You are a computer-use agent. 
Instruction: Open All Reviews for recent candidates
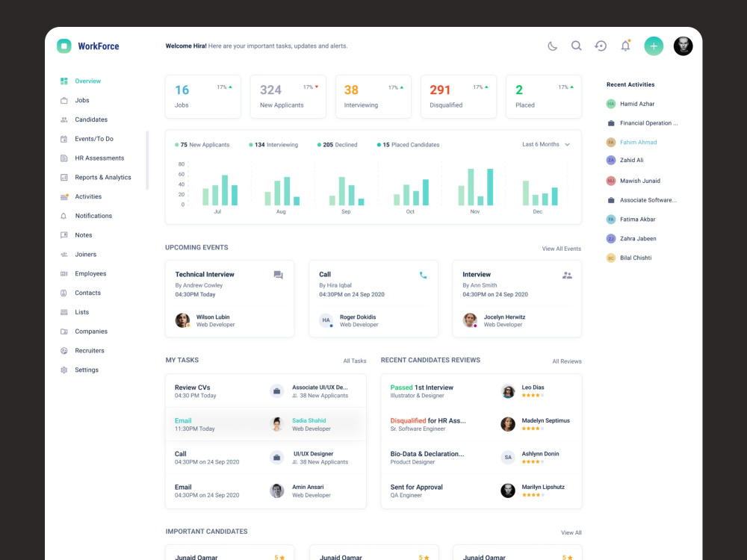(566, 361)
